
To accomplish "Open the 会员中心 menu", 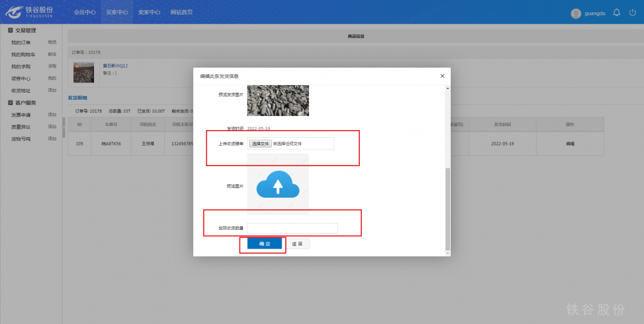I will pos(84,12).
